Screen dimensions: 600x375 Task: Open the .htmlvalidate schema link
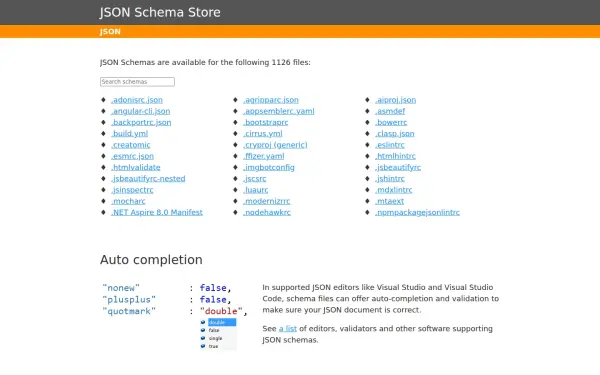pyautogui.click(x=136, y=167)
